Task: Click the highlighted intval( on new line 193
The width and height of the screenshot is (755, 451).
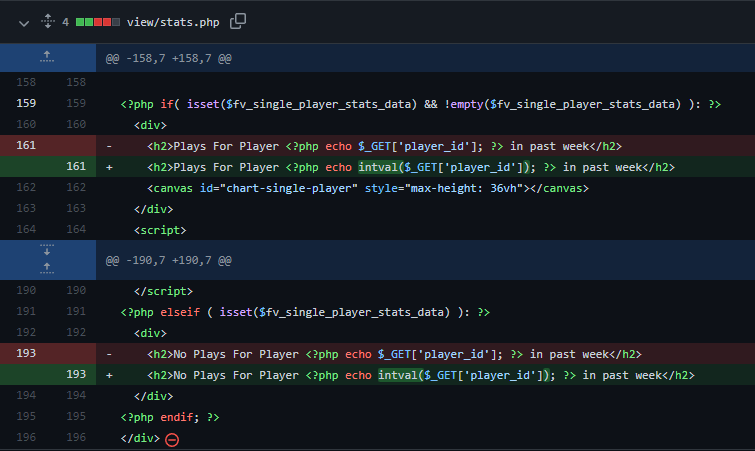Action: pos(400,375)
